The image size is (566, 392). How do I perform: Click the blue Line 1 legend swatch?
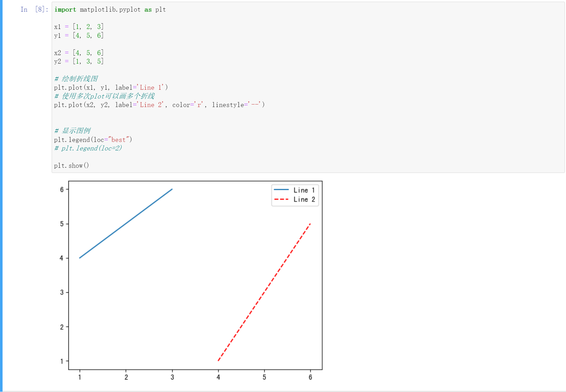[x=281, y=190]
